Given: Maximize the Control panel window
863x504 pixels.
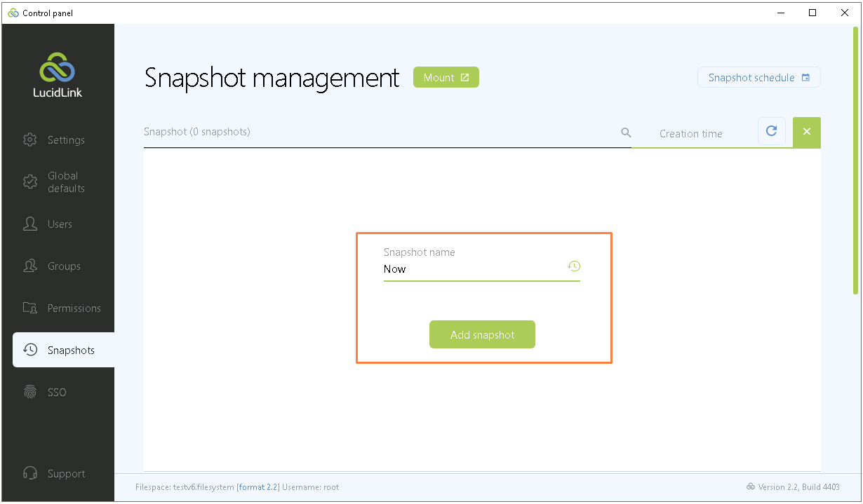Looking at the screenshot, I should pos(812,13).
